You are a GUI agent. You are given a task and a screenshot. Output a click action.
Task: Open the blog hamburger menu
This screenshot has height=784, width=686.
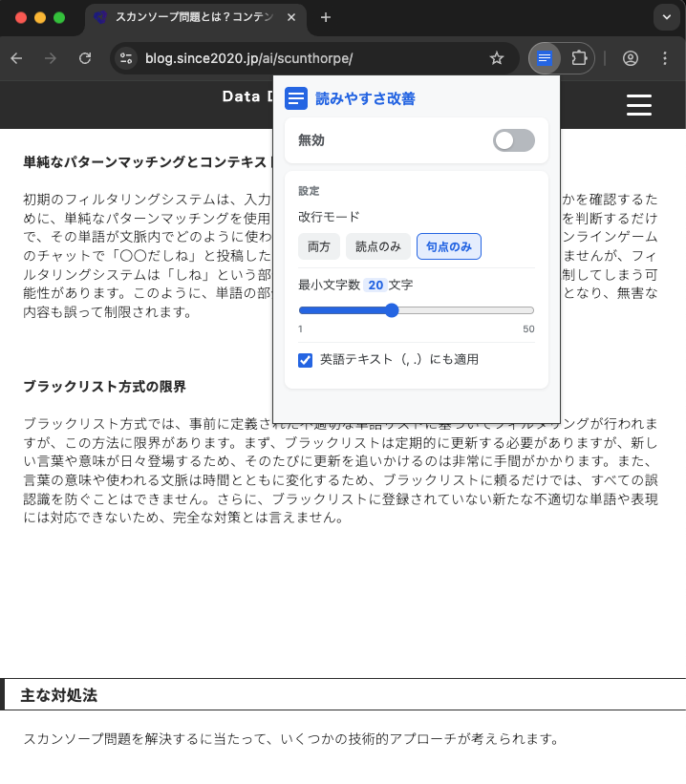tap(638, 105)
